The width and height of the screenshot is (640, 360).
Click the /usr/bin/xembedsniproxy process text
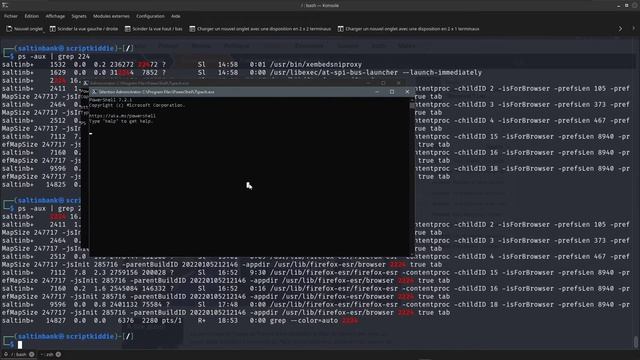[316, 64]
